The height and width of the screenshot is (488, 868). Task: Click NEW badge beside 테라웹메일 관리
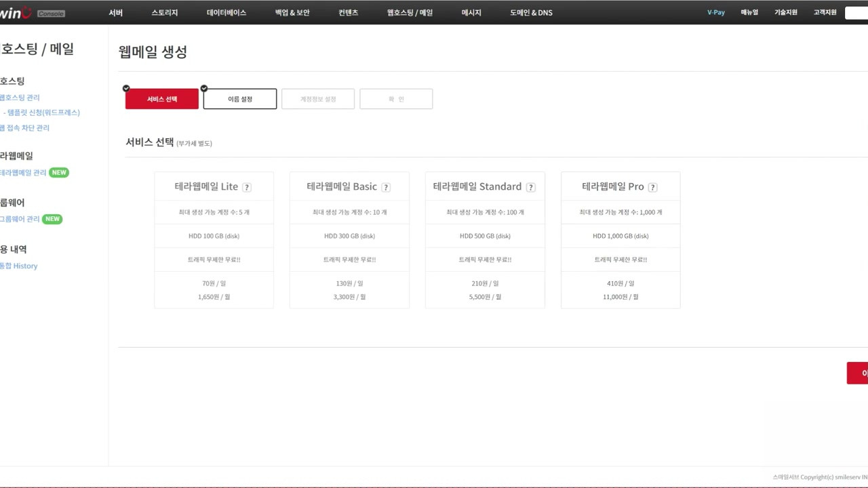59,173
